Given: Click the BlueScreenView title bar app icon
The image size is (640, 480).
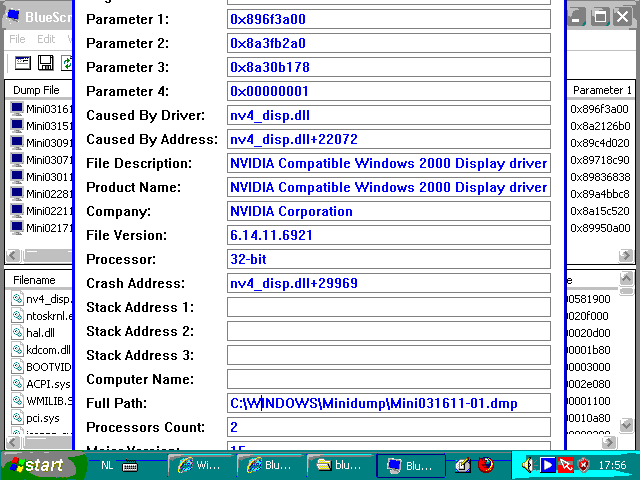Looking at the screenshot, I should click(13, 16).
